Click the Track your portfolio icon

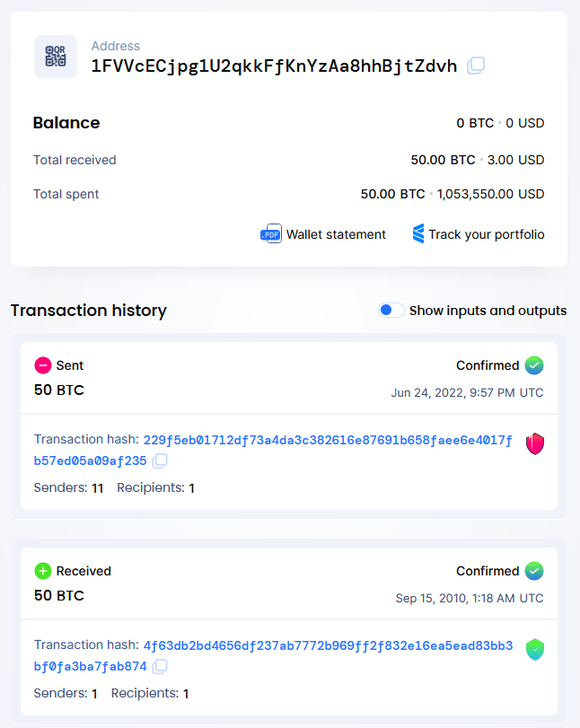[417, 234]
